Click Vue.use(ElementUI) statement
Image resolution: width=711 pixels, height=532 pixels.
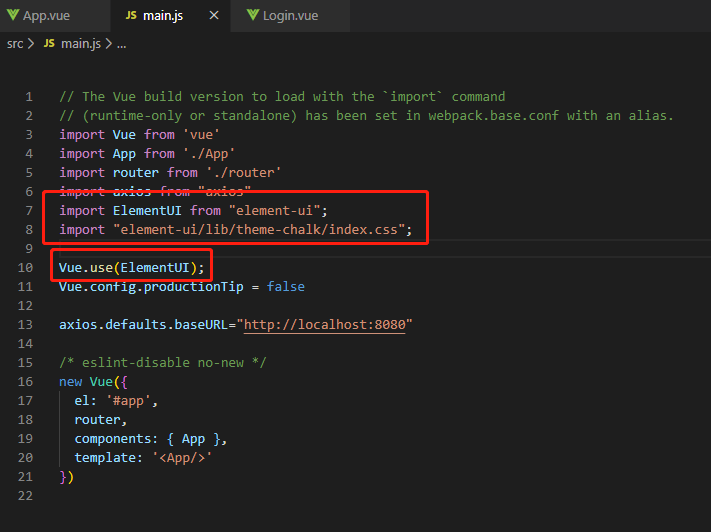(x=131, y=268)
